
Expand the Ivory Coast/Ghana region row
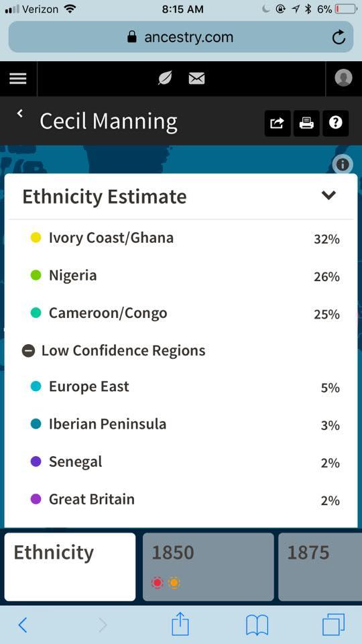click(181, 238)
